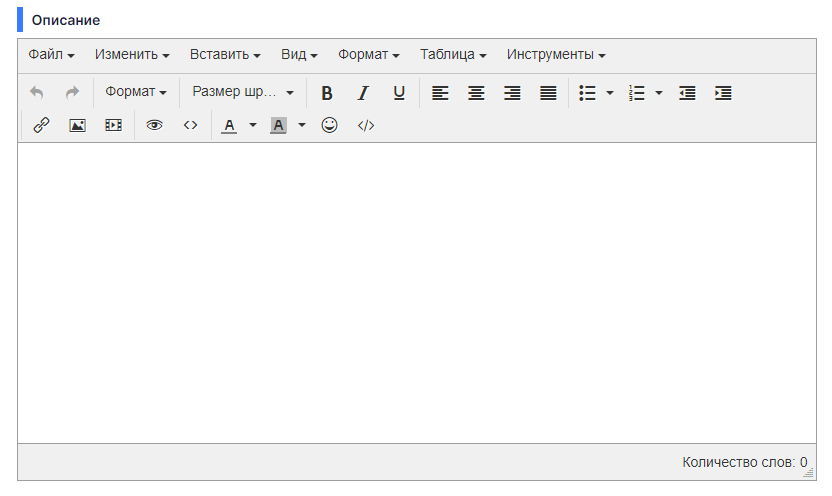
Task: Click the Redo arrow icon
Action: pos(72,93)
